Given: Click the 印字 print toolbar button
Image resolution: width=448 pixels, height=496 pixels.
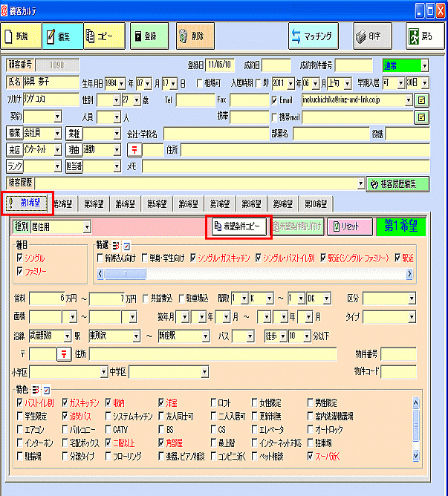Looking at the screenshot, I should [372, 36].
